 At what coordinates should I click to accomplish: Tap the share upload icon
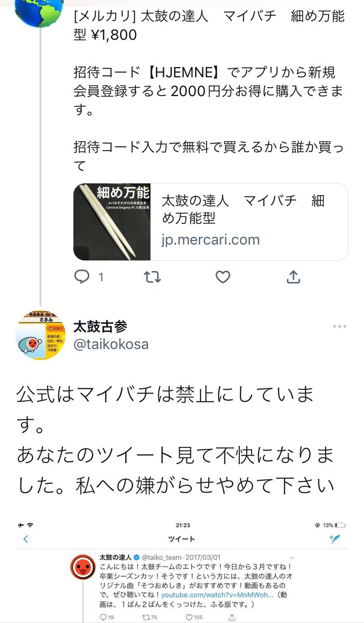[x=294, y=277]
